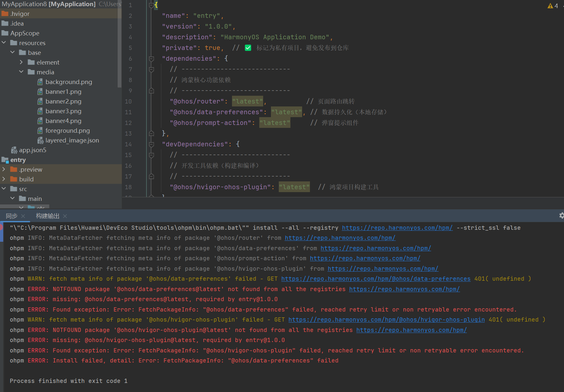Viewport: 564px width, 392px height.
Task: Toggle code fold marker at devDependencies line
Action: 151,144
